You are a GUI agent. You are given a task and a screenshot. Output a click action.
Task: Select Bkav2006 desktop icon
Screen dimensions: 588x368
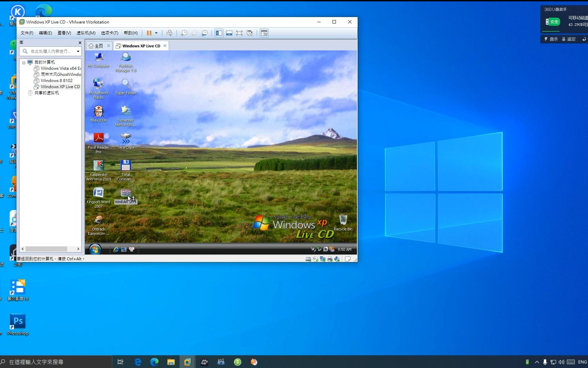coord(98,114)
